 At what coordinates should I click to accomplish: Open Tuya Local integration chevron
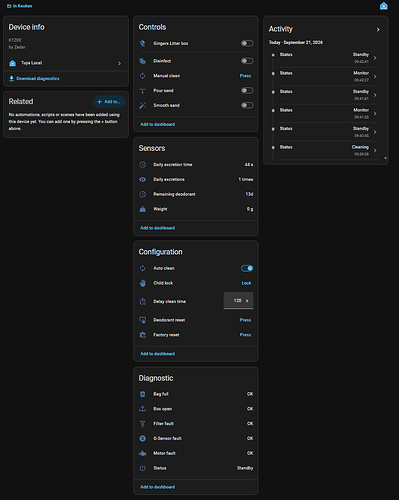(x=119, y=63)
